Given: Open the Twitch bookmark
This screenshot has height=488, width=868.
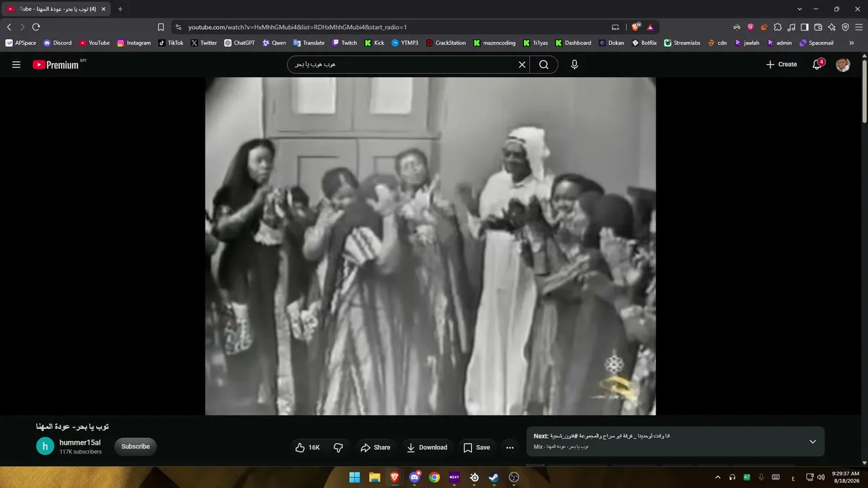Looking at the screenshot, I should pyautogui.click(x=344, y=43).
